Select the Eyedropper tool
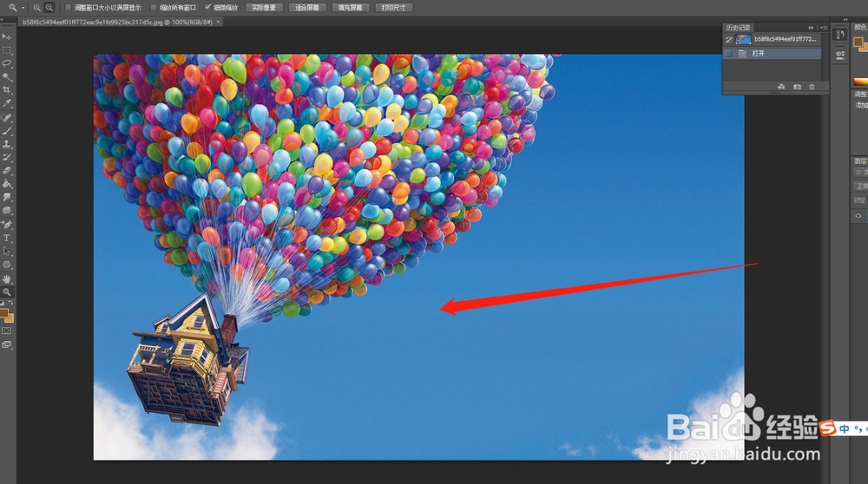 tap(7, 103)
